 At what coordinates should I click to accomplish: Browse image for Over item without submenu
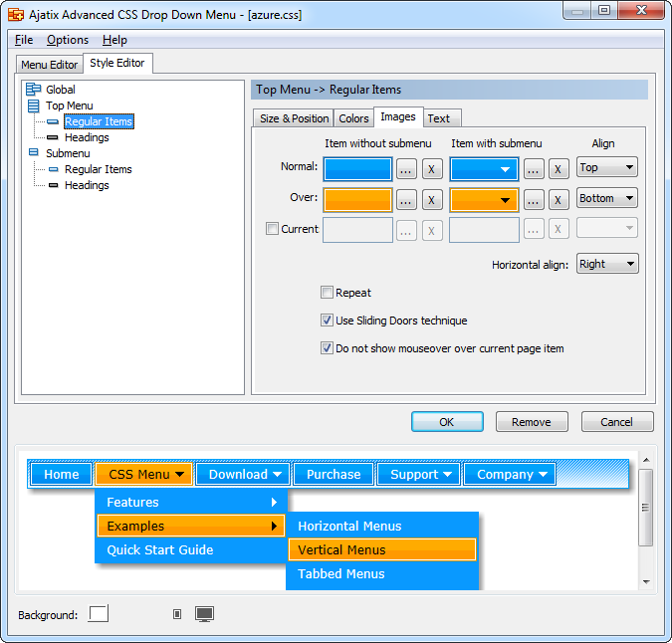(x=406, y=200)
